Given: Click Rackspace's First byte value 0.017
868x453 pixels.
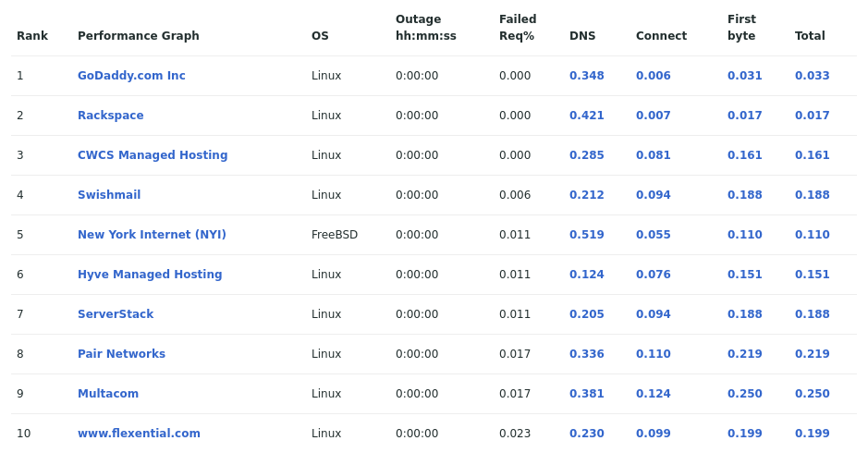Looking at the screenshot, I should (744, 116).
